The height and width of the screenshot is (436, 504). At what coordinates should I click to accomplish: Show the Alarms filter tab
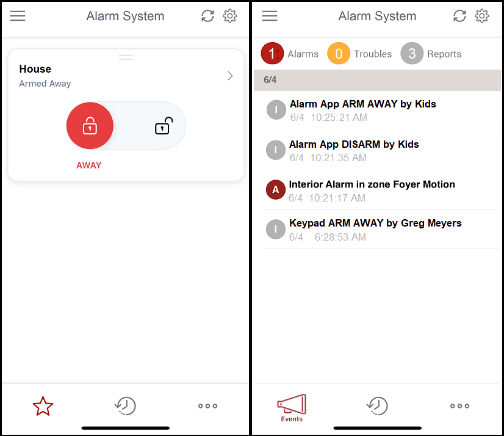click(290, 54)
